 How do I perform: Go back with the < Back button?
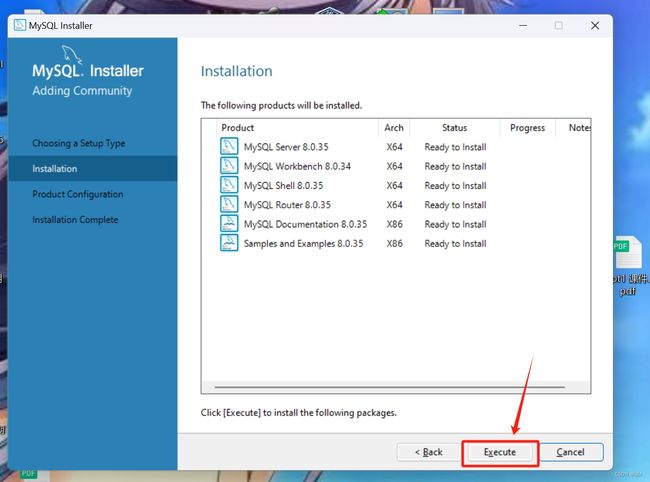[429, 452]
